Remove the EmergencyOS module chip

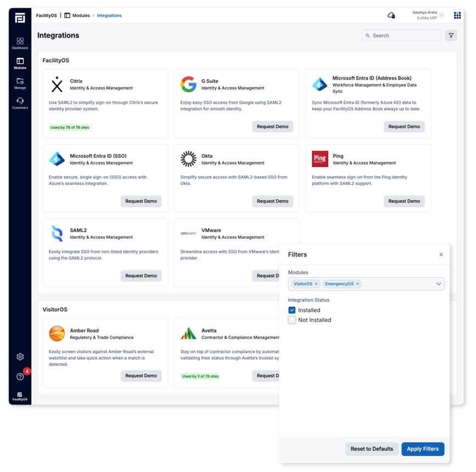[x=357, y=284]
